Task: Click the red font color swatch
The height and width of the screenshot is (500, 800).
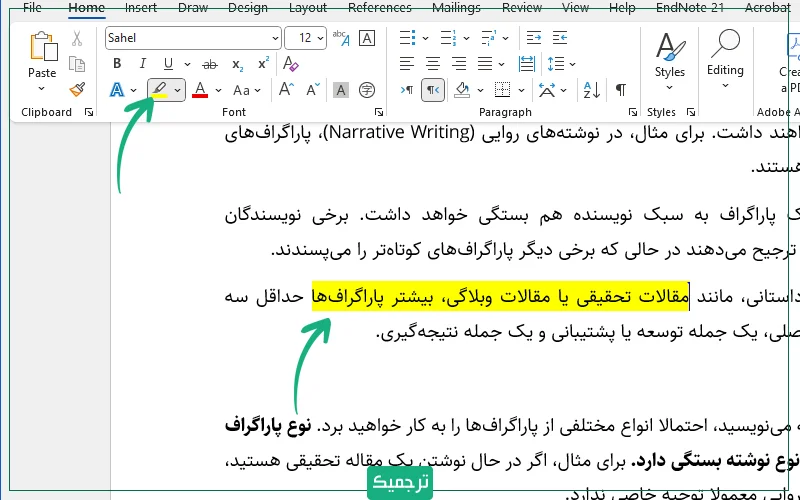Action: 199,90
